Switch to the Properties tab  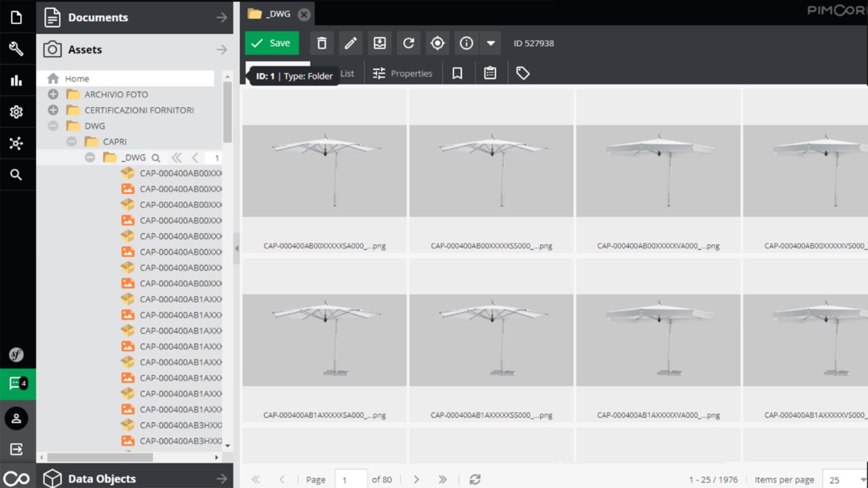click(x=403, y=73)
